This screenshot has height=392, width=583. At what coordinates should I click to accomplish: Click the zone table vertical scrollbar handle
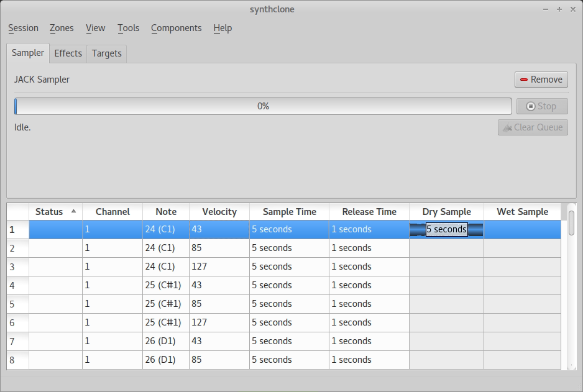pyautogui.click(x=571, y=222)
